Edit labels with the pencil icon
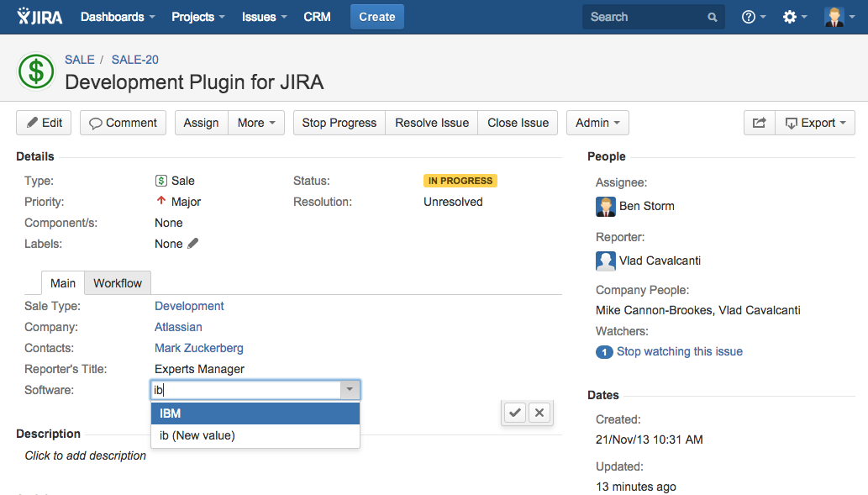The width and height of the screenshot is (868, 495). coord(193,244)
